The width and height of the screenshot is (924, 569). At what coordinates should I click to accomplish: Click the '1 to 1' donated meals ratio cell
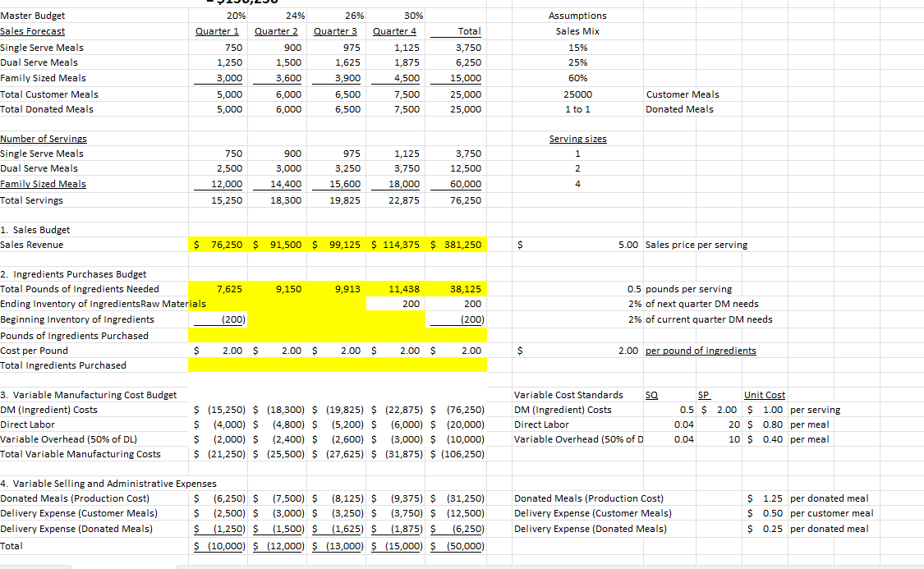coord(577,109)
